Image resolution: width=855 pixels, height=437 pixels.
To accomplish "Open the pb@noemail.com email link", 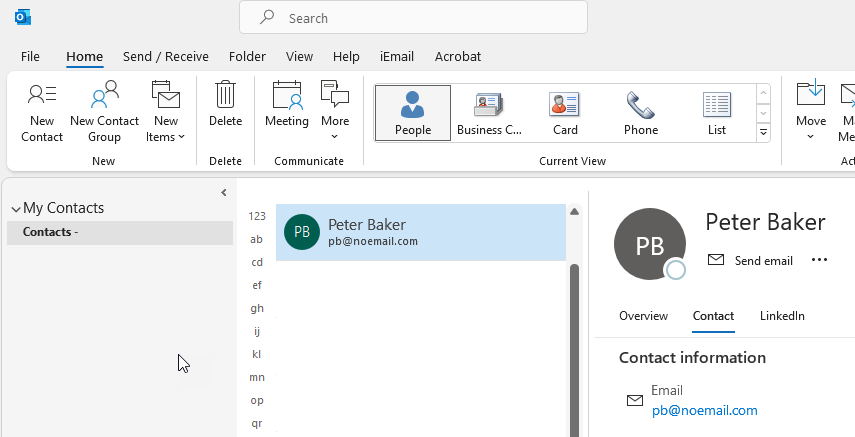I will coord(704,410).
